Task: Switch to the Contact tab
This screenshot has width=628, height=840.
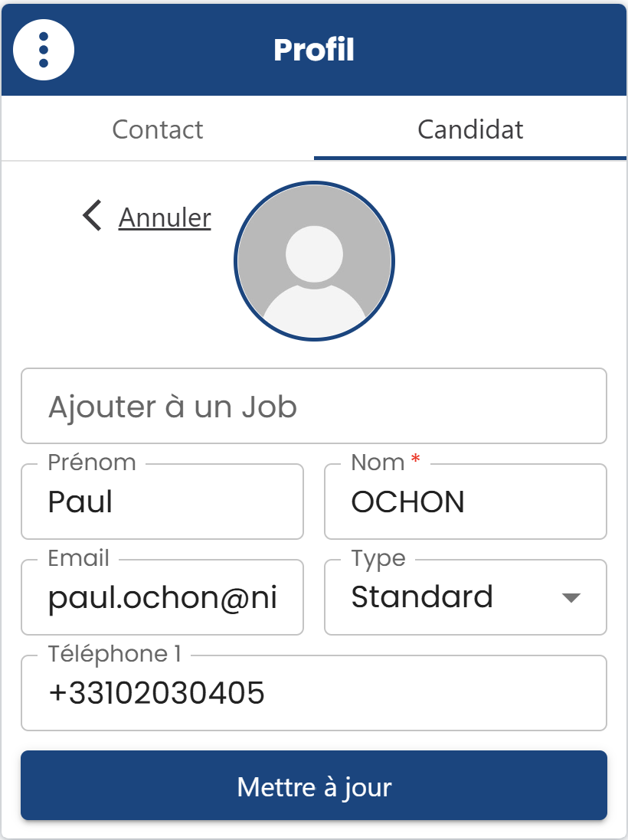Action: click(158, 129)
